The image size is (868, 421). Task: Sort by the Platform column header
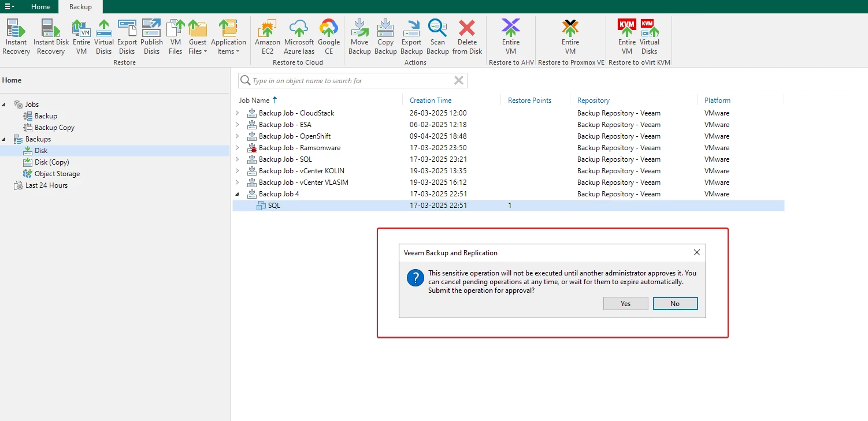click(x=717, y=100)
